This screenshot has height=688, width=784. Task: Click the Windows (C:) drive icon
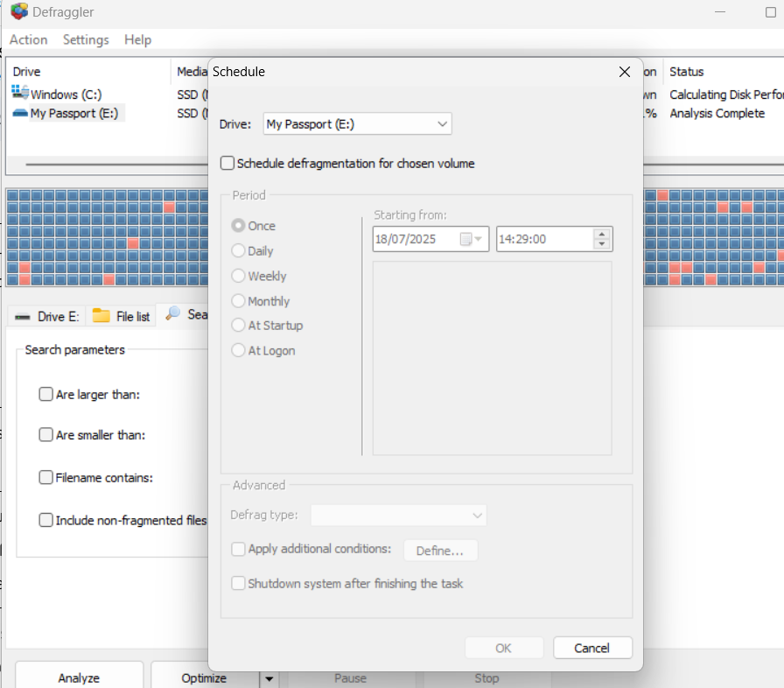click(x=20, y=94)
